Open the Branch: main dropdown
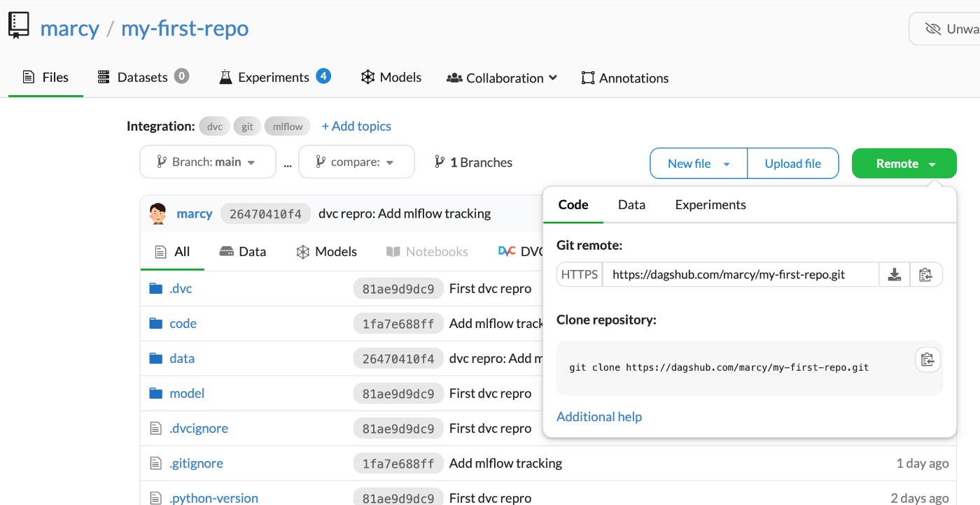The image size is (980, 505). pos(208,162)
